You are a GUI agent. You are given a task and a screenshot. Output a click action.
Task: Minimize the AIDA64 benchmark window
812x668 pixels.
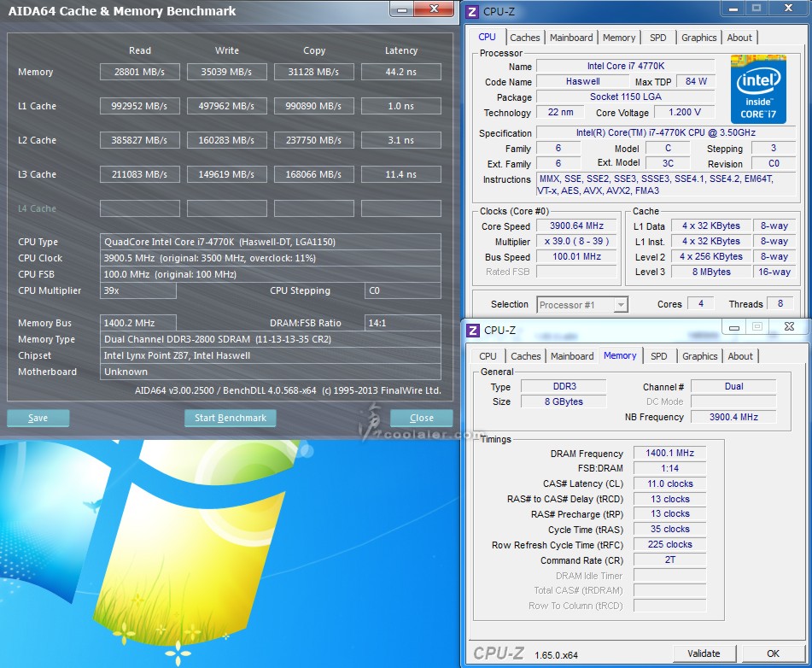click(402, 9)
